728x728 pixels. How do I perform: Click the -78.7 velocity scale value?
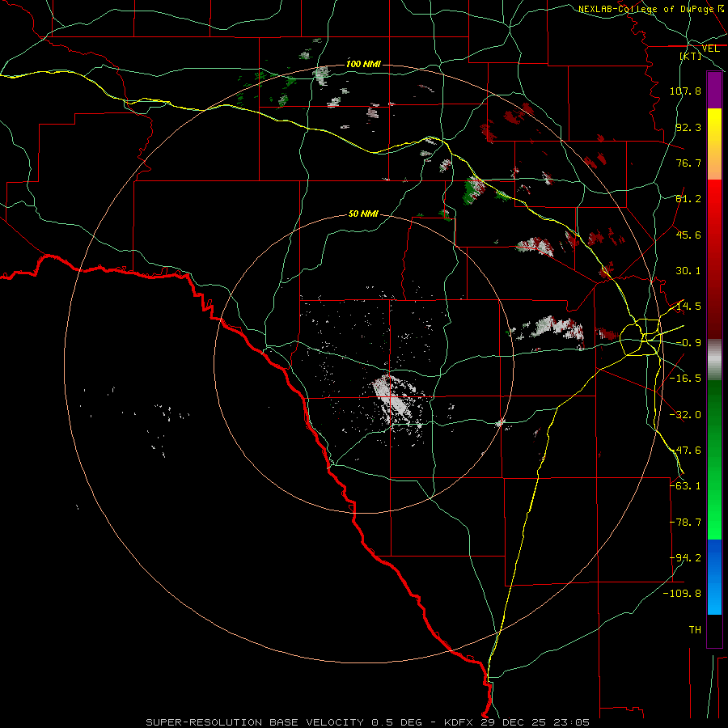(x=685, y=523)
